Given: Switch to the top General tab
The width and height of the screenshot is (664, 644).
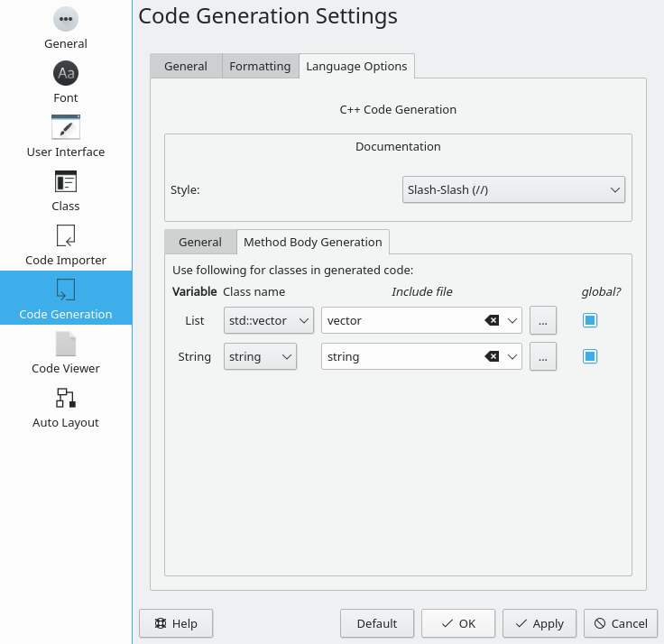Looking at the screenshot, I should tap(186, 66).
